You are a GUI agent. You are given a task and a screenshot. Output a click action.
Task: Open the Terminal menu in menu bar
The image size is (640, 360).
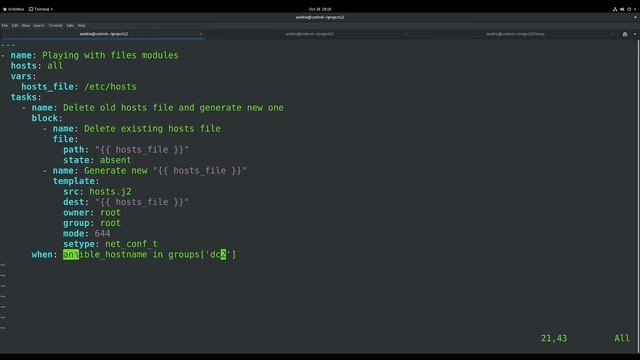pyautogui.click(x=55, y=25)
